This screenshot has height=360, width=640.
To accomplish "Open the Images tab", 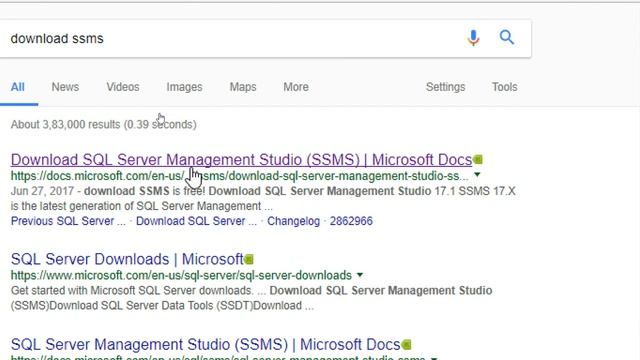I will coord(184,87).
